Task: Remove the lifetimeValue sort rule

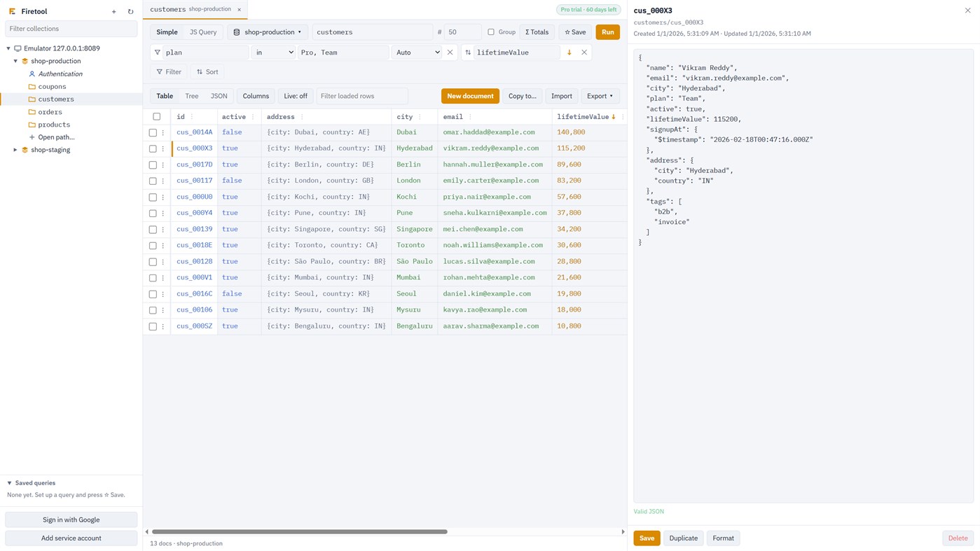Action: click(584, 53)
